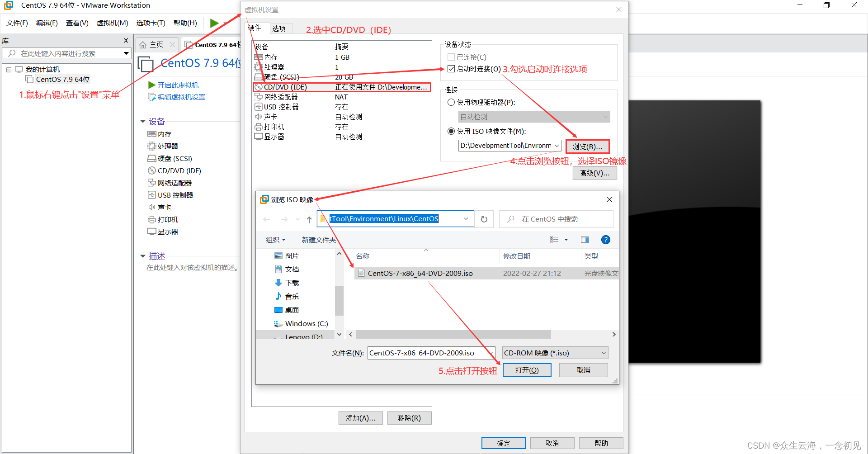Click the Windows (C:) drive icon

[278, 324]
